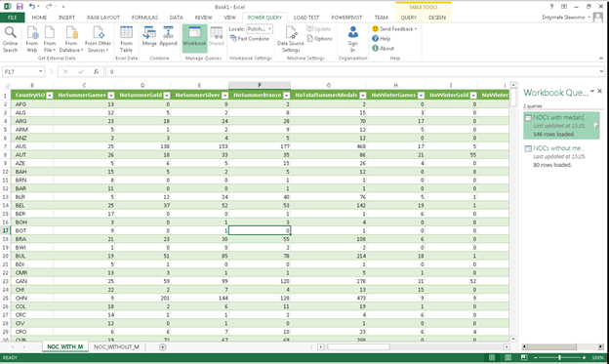
Task: Collapse the ribbon
Action: point(601,59)
